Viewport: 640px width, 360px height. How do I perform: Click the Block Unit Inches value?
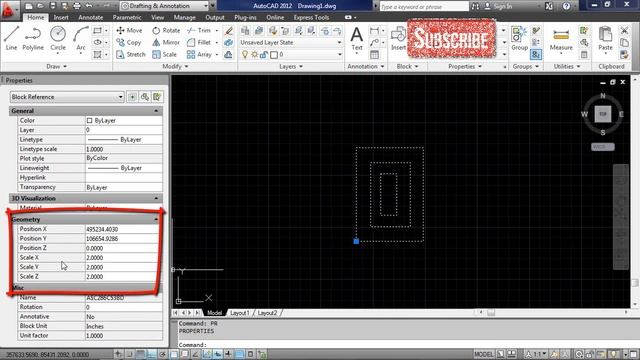[x=124, y=327]
